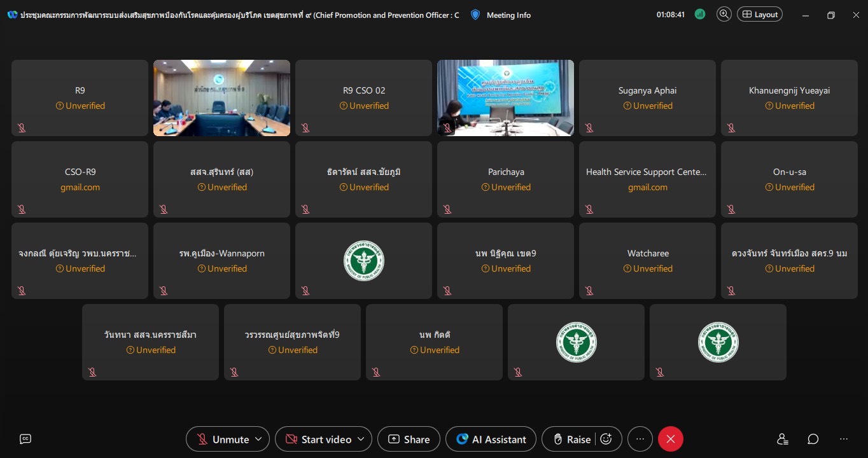Expand the audio options arrow beside Unmute
Image resolution: width=868 pixels, height=458 pixels.
click(x=258, y=439)
